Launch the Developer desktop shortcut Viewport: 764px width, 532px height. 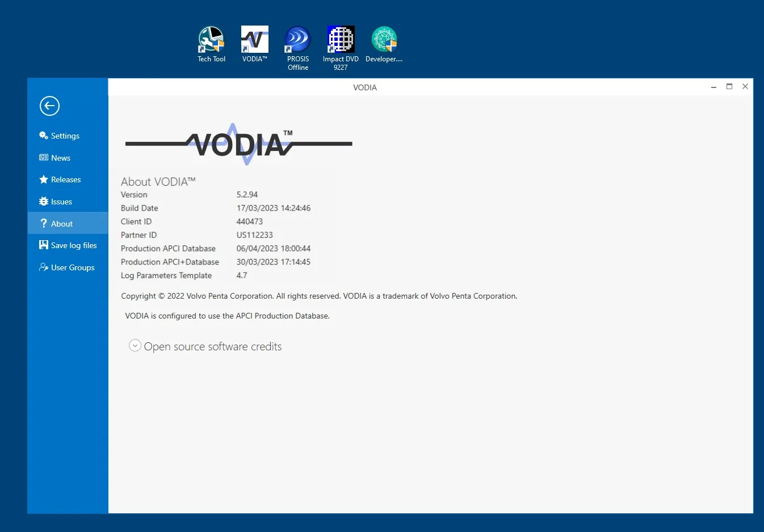click(x=384, y=40)
